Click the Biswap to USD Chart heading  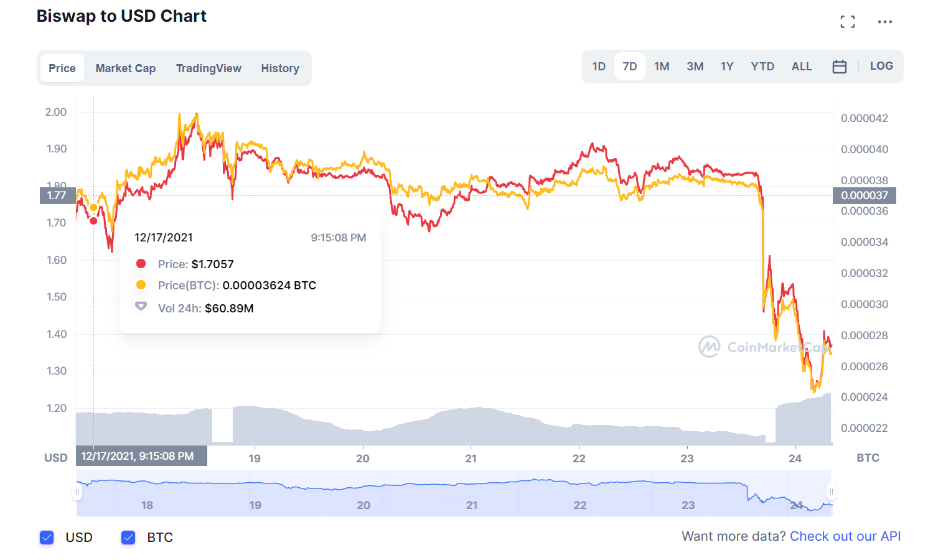[121, 16]
